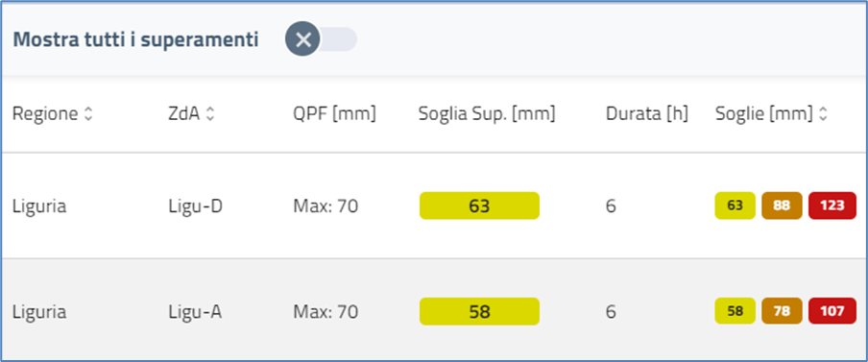Click the Durata [h] column header
Screen dimensions: 868x362
click(x=647, y=114)
